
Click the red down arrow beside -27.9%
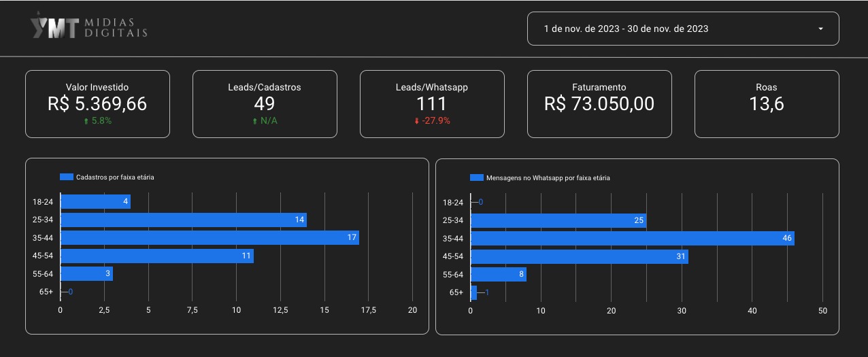coord(416,121)
